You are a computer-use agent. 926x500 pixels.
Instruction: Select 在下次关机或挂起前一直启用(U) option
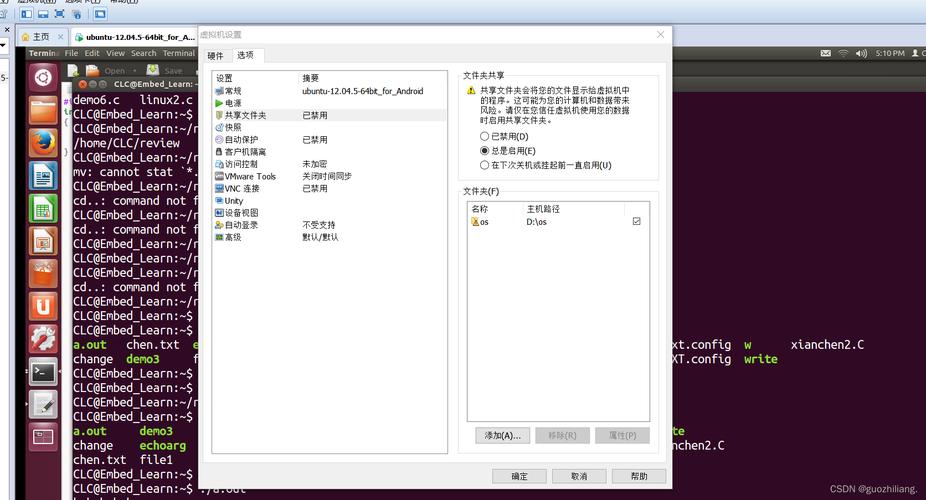[x=485, y=165]
